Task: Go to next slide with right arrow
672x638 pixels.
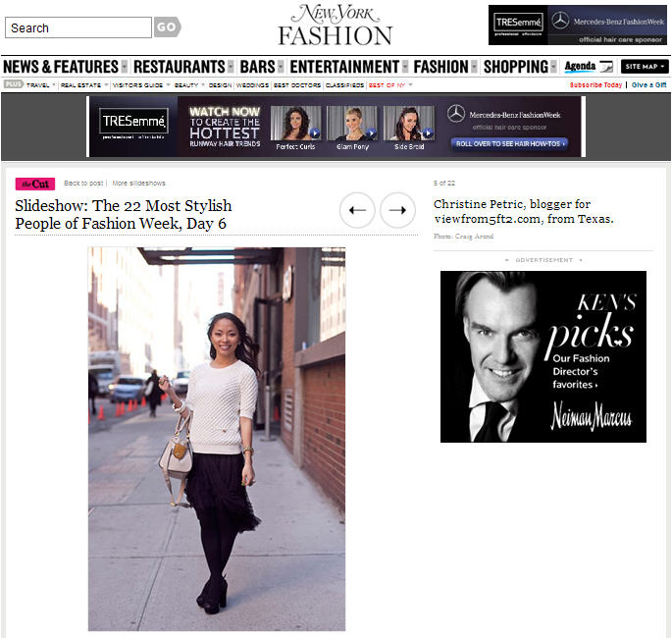Action: click(397, 210)
